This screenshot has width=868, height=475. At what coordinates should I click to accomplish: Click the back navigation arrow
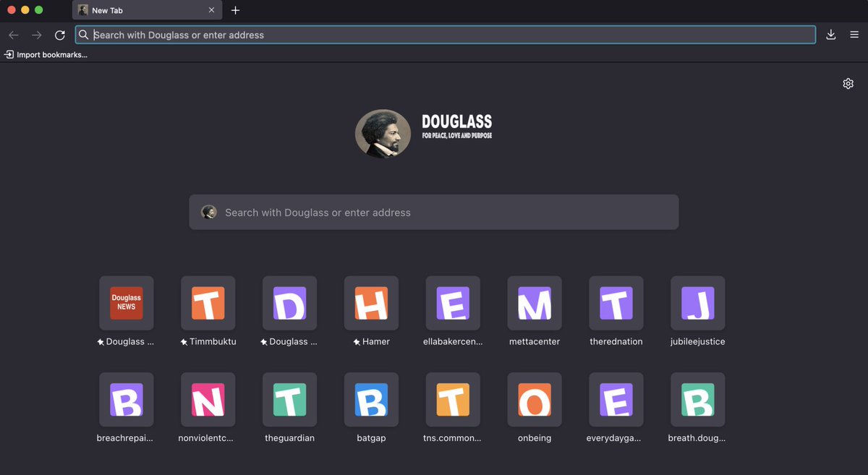[x=13, y=34]
